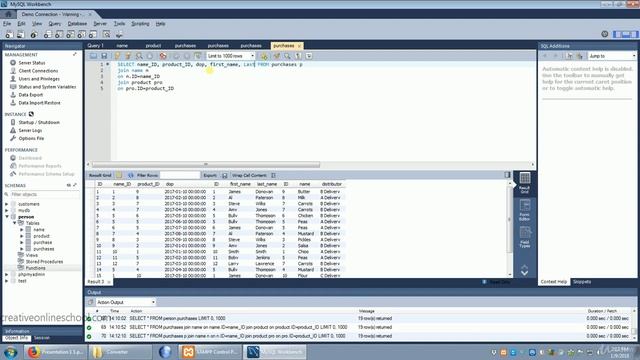Switch to the Snippets tab
Screen dimensions: 640x360
(x=582, y=282)
